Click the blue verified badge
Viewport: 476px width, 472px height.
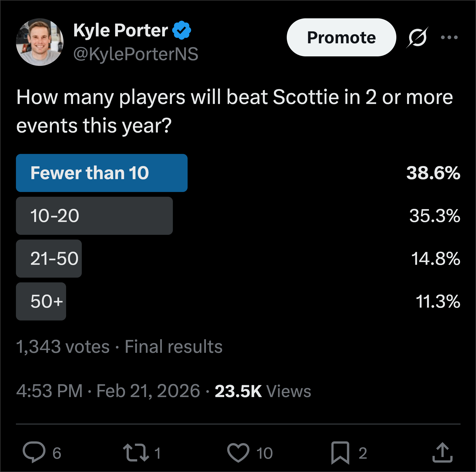coord(182,30)
